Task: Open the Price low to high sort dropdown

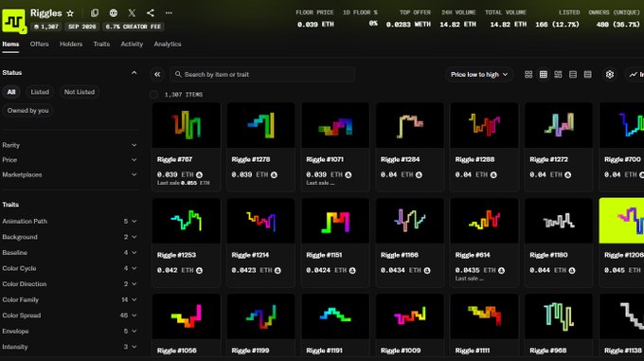Action: click(x=479, y=74)
